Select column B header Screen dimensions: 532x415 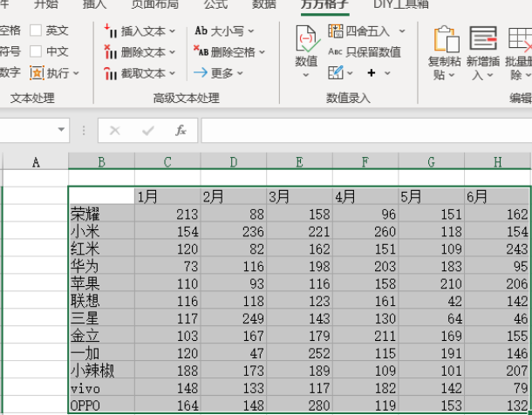click(x=101, y=162)
